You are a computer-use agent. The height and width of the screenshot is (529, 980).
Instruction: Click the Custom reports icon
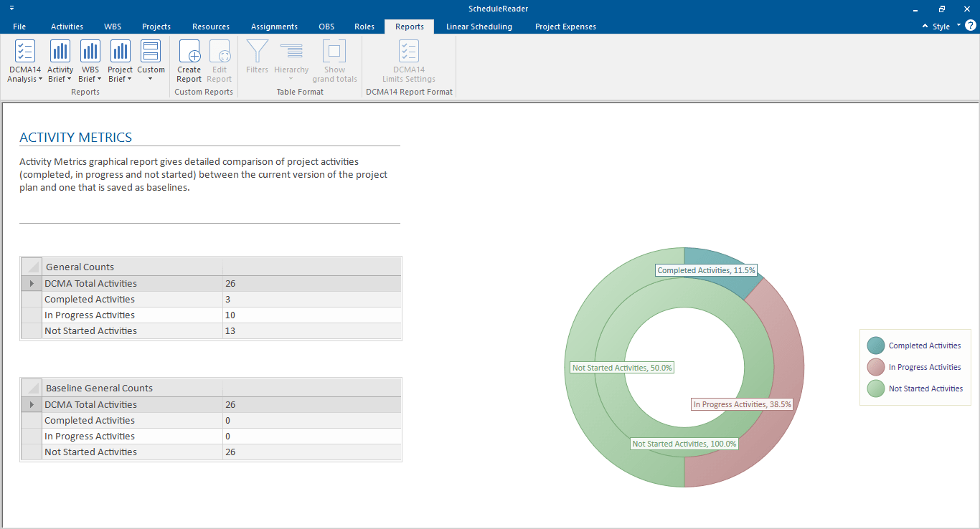[151, 52]
